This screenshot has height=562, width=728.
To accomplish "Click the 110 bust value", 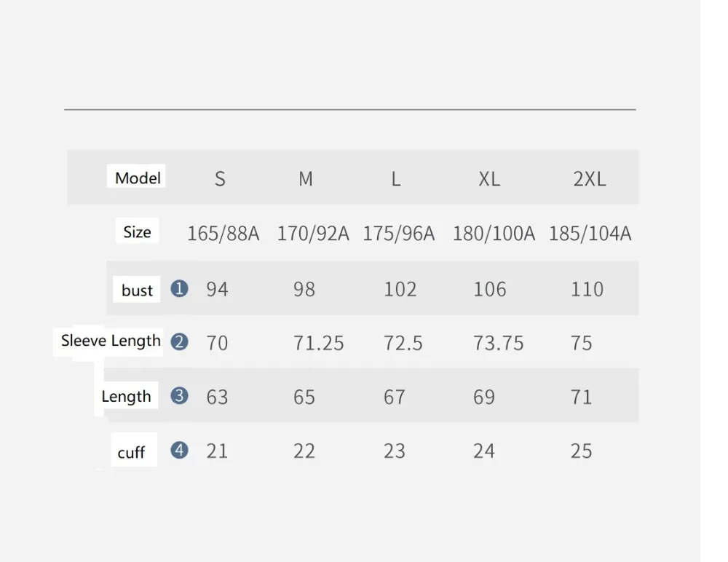I will click(587, 289).
